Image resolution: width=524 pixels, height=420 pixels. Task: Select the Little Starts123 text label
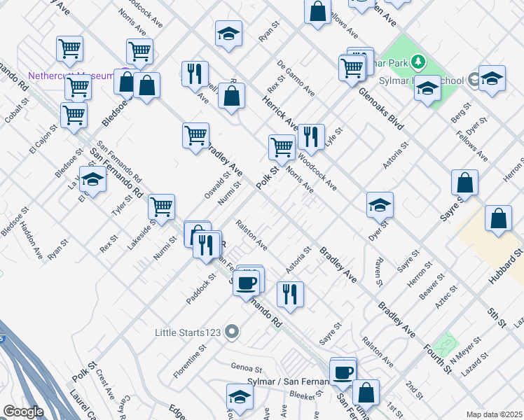click(x=188, y=332)
